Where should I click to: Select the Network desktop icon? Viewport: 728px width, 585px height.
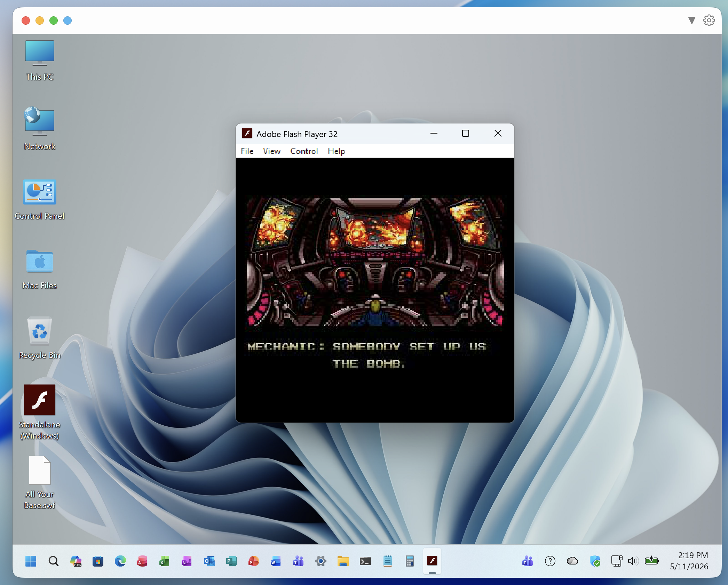click(x=40, y=129)
